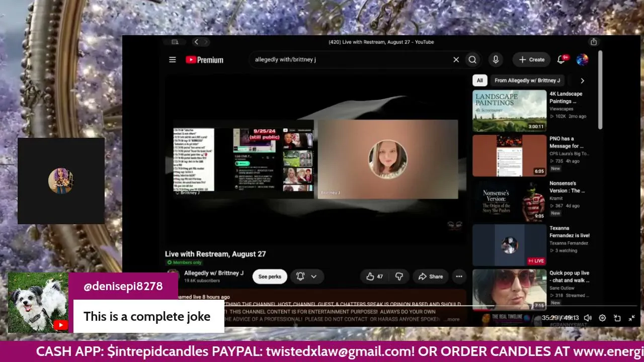Open the 4K Landscape Paintings video thumbnail
644x362 pixels.
[x=509, y=111]
